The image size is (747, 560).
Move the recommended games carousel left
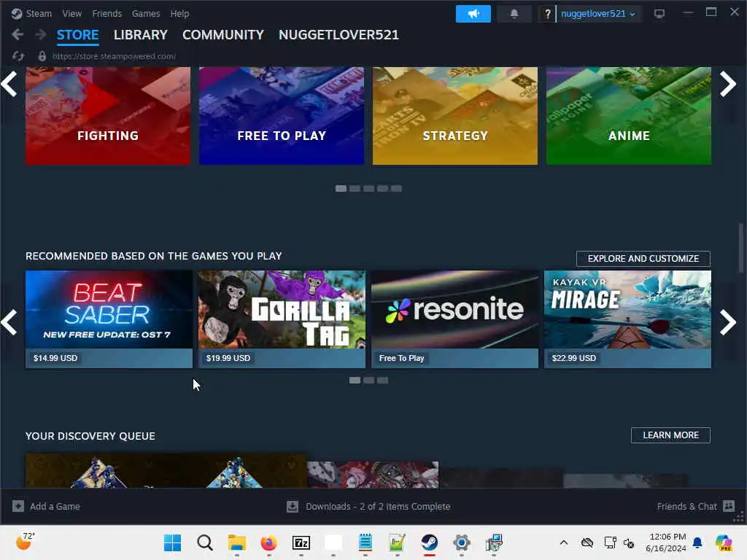click(9, 322)
